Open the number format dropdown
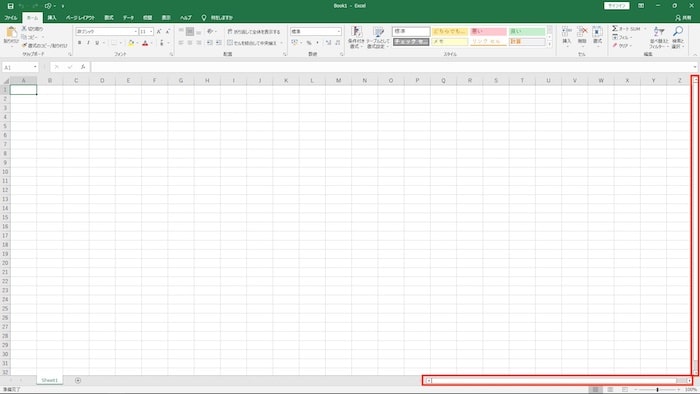Screen dimensions: 700x394 338,32
